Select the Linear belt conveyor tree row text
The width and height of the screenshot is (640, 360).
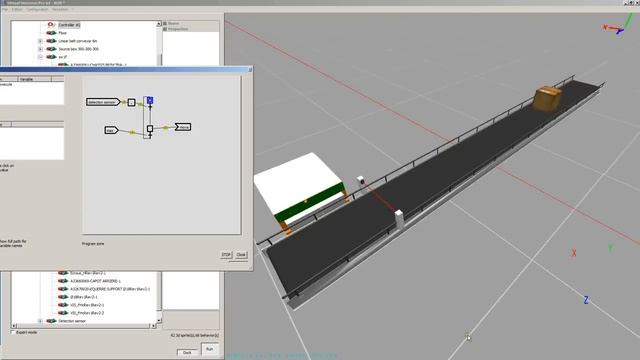(x=78, y=41)
